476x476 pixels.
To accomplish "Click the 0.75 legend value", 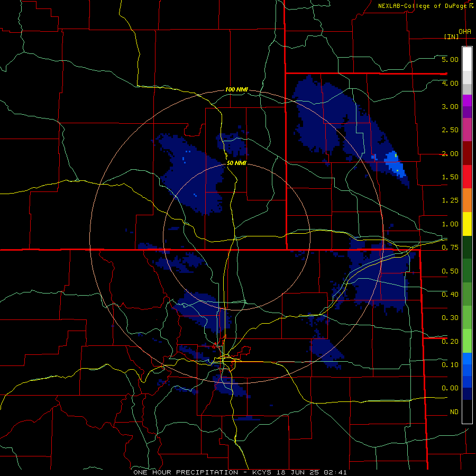I will tap(450, 248).
